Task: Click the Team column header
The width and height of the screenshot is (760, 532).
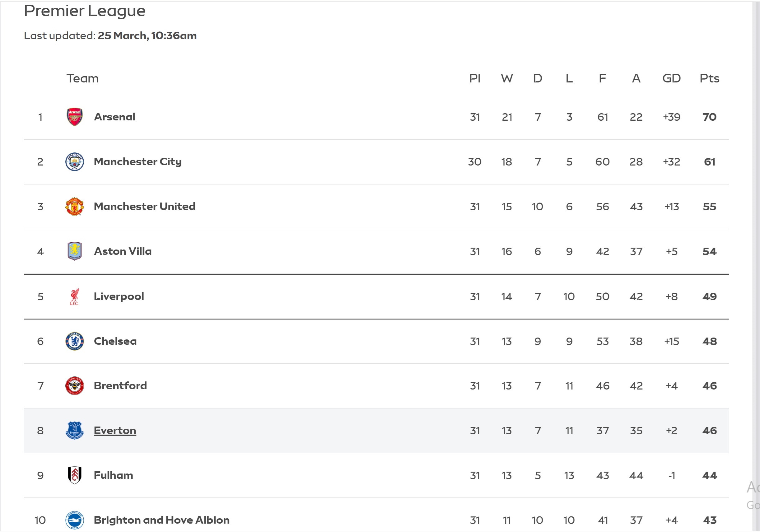Action: click(82, 78)
